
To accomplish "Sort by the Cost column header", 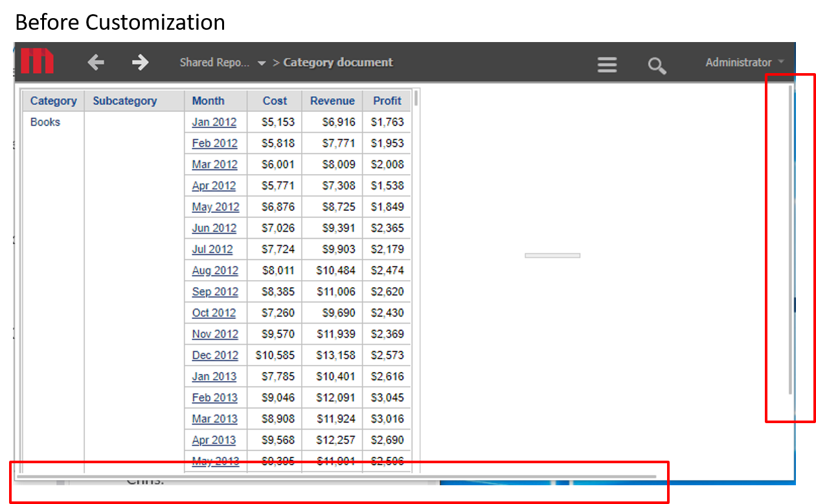I will 275,100.
